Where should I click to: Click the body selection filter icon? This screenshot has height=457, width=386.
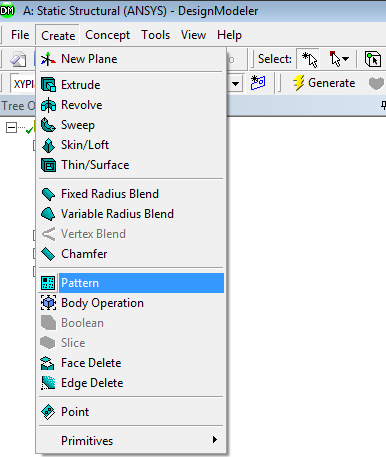373,59
